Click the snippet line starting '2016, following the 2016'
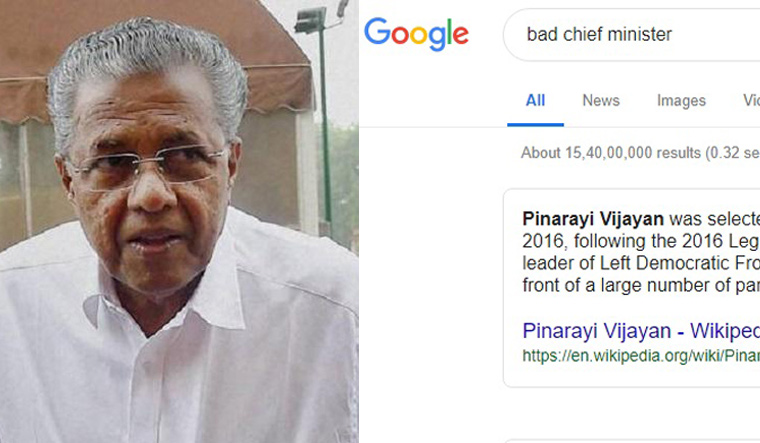This screenshot has height=443, width=760. (641, 241)
